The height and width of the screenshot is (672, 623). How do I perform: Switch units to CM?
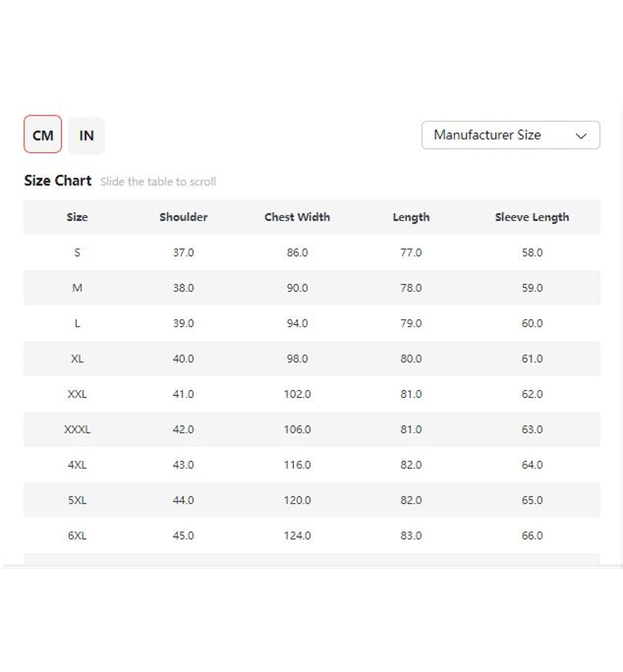coord(42,135)
